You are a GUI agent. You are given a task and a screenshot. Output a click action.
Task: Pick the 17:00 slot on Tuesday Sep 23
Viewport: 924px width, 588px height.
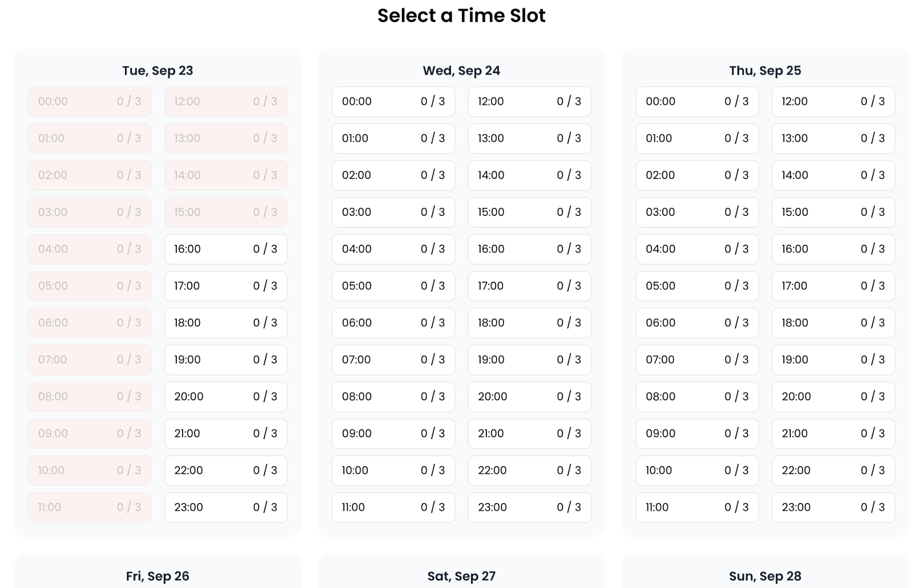[226, 286]
